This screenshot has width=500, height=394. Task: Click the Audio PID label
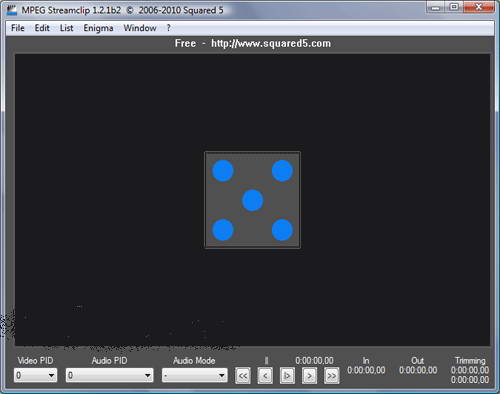point(109,360)
